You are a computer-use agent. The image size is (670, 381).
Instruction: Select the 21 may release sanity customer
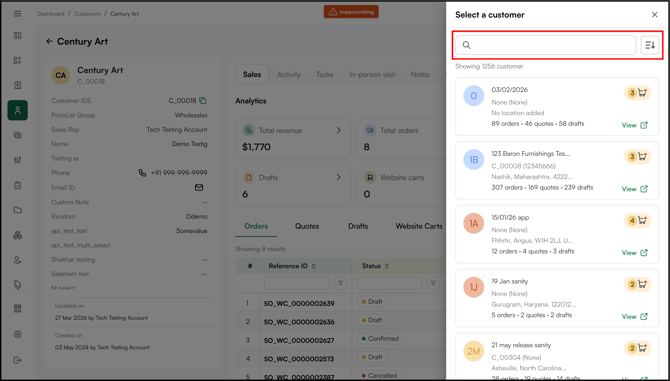click(557, 357)
